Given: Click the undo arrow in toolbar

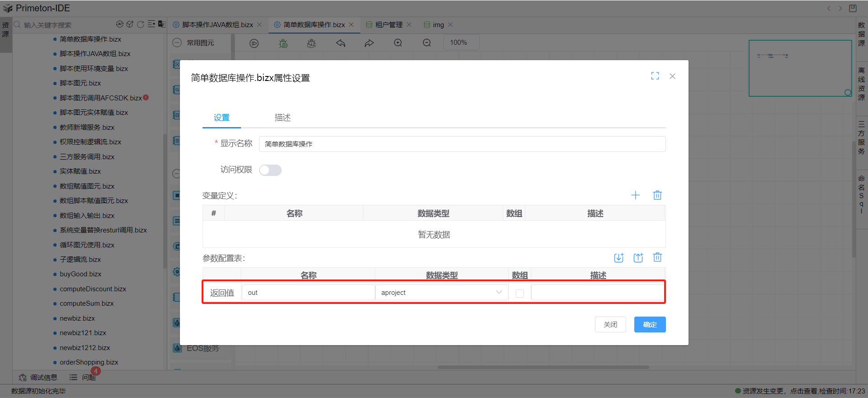Looking at the screenshot, I should [x=340, y=43].
